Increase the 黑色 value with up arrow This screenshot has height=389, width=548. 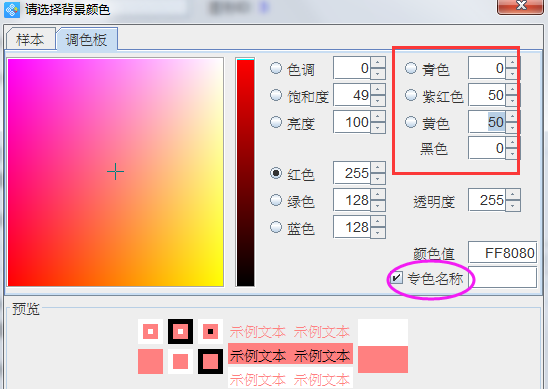[513, 143]
